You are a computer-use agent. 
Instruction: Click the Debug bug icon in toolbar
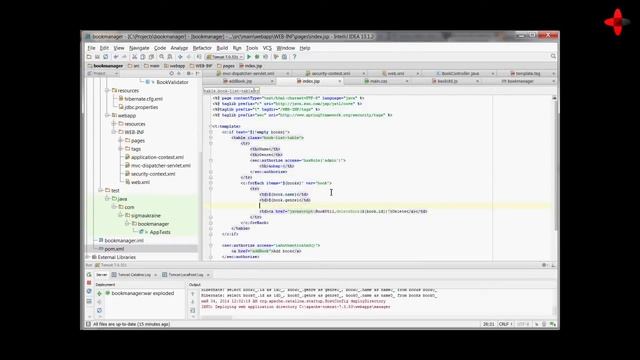[257, 57]
